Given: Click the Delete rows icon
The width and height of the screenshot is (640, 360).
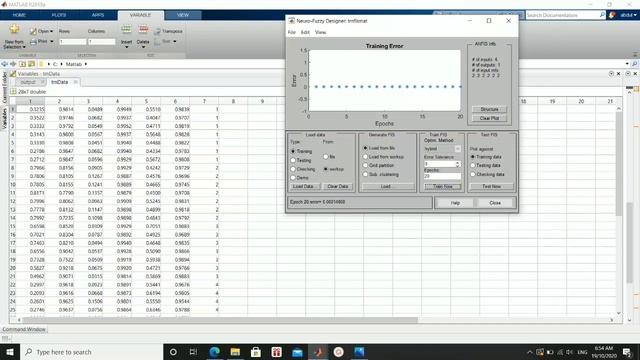Looking at the screenshot, I should (x=143, y=29).
